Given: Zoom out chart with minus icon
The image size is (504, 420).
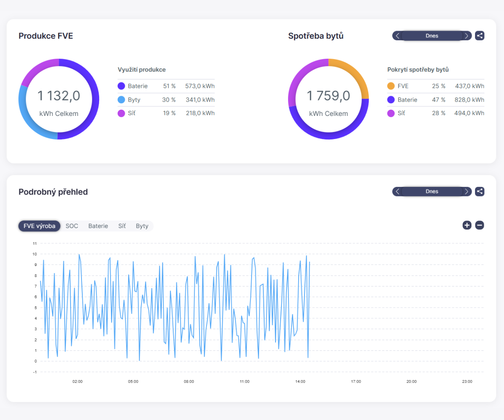Looking at the screenshot, I should [x=480, y=225].
